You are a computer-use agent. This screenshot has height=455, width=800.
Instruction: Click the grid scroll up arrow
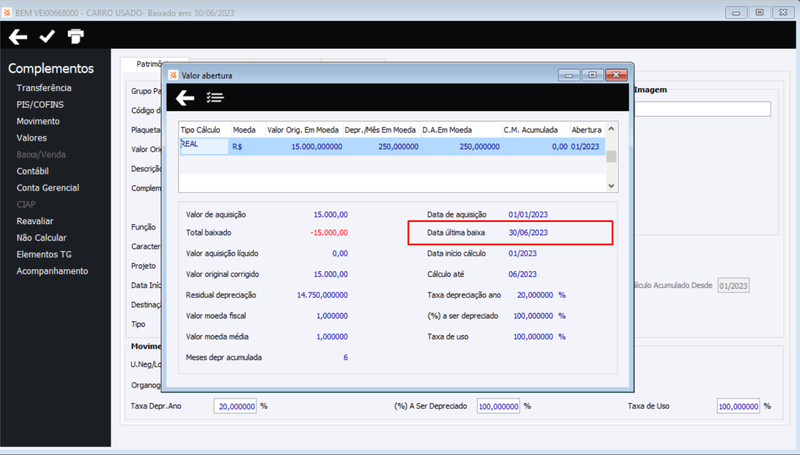click(x=611, y=129)
